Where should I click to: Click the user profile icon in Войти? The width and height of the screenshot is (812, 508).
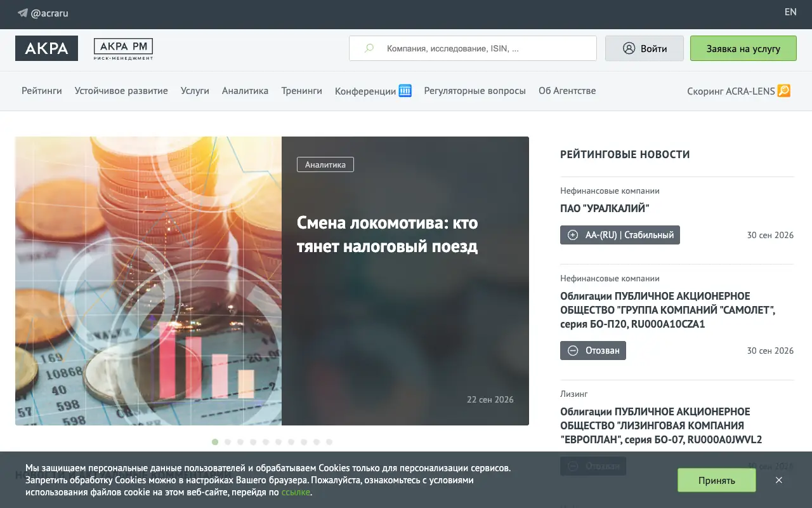[x=629, y=48]
